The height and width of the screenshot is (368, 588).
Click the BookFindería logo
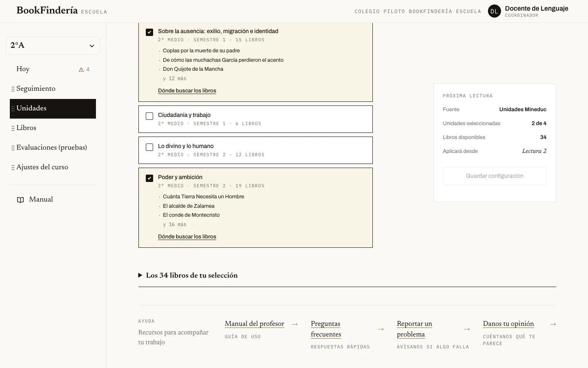pyautogui.click(x=47, y=11)
